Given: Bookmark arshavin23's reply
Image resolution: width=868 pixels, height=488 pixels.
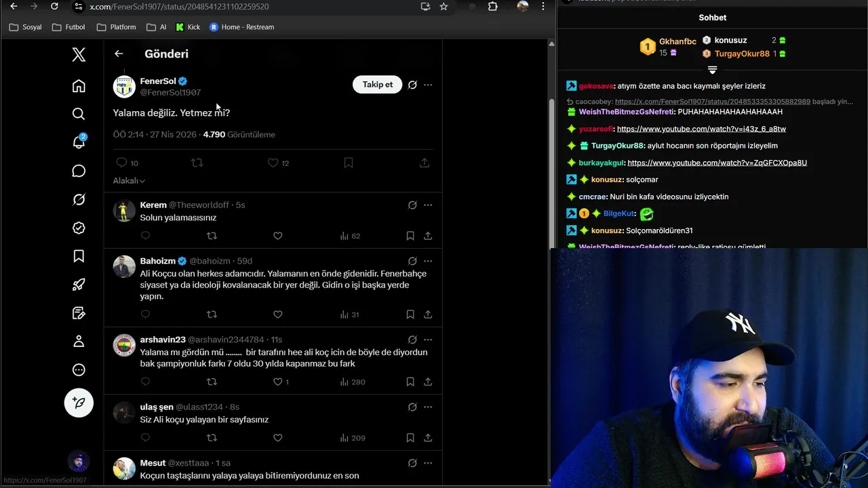Looking at the screenshot, I should point(410,382).
